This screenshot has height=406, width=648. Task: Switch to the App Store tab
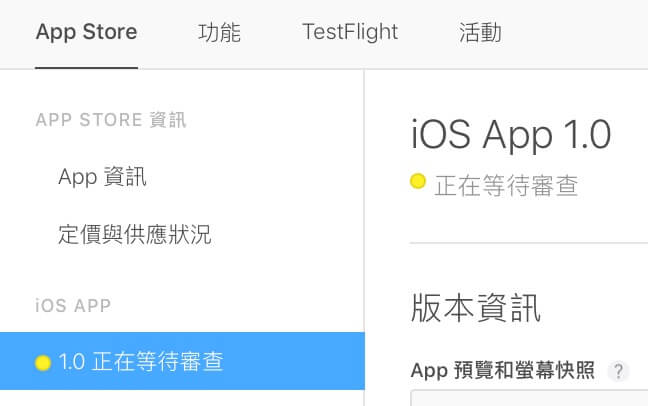point(86,32)
